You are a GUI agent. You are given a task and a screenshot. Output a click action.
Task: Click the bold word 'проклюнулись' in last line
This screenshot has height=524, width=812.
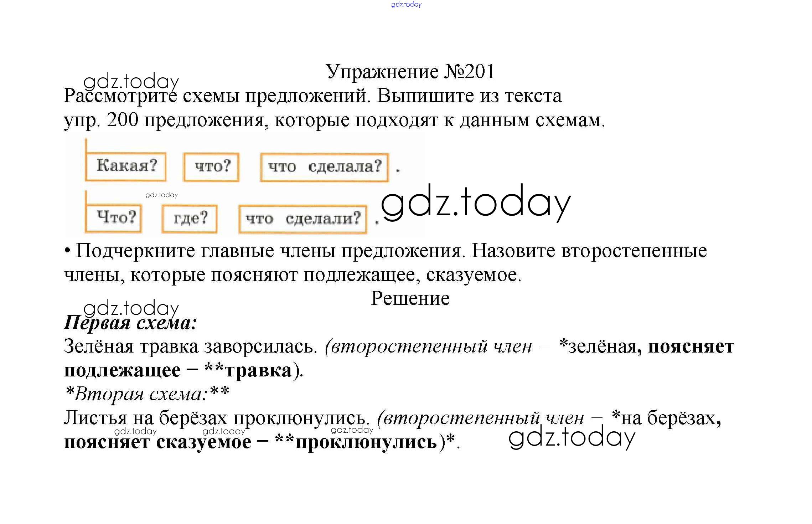(366, 442)
